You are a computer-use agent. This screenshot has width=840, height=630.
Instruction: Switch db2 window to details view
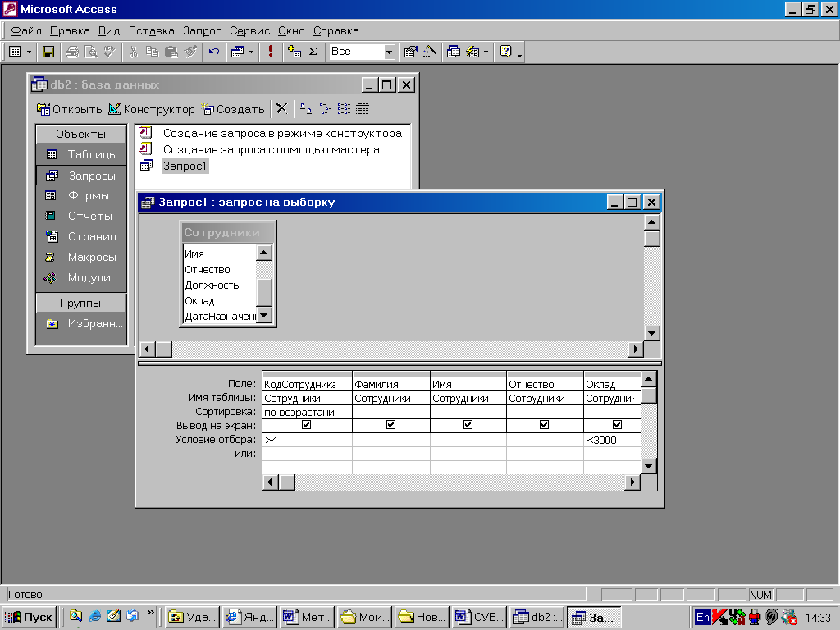[362, 109]
